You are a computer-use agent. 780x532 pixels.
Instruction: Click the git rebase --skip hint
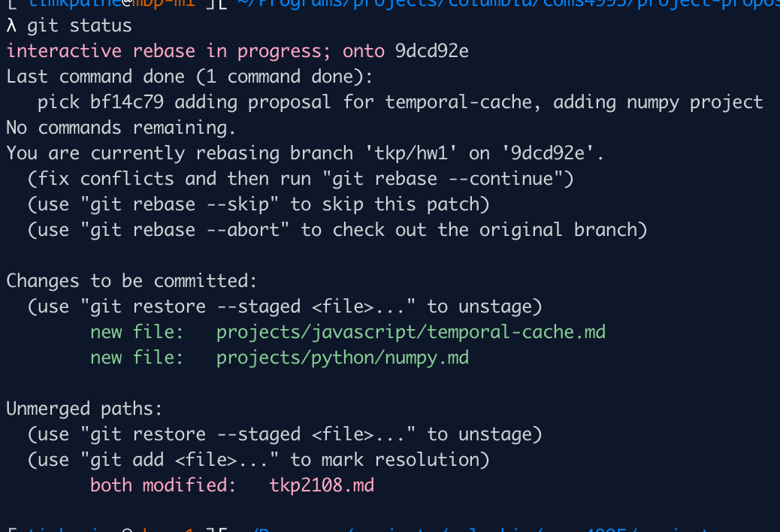click(x=180, y=204)
